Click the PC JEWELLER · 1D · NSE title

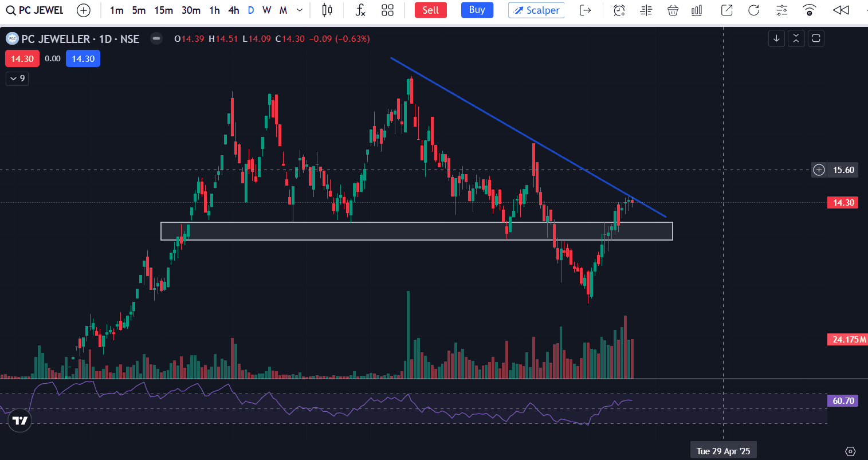pyautogui.click(x=80, y=39)
